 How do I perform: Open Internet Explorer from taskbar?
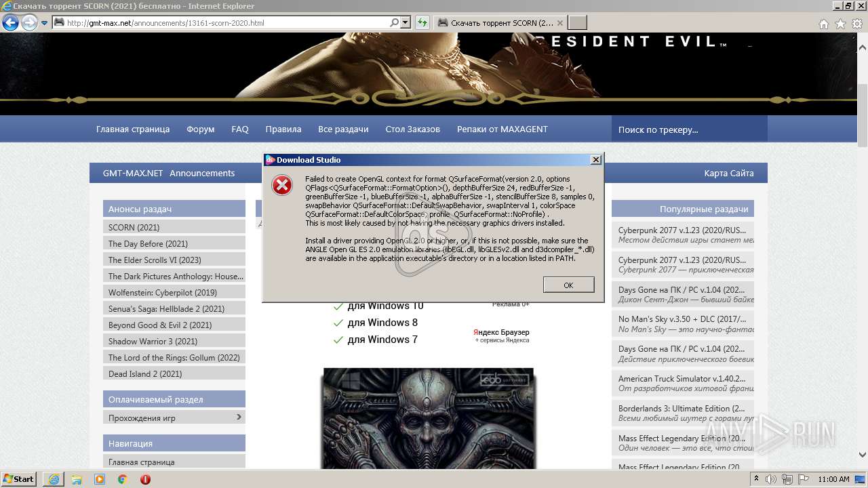click(x=54, y=479)
